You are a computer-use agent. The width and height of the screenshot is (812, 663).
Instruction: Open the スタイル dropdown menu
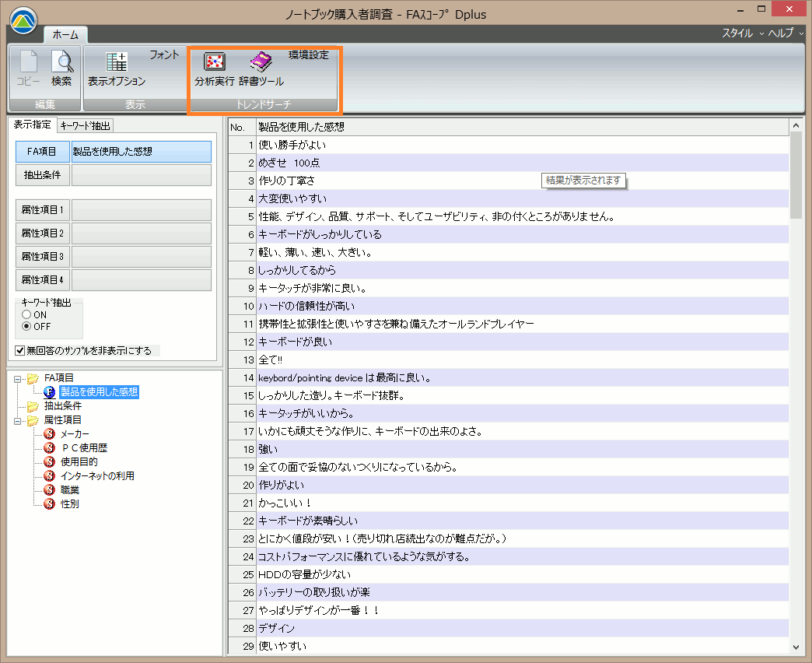[x=743, y=33]
